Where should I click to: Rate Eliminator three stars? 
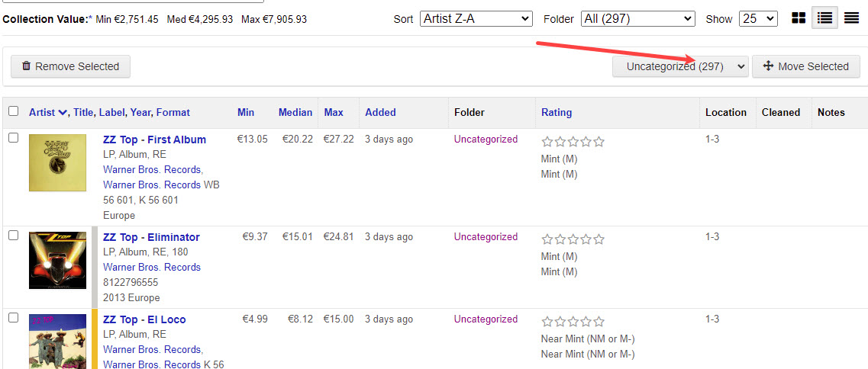(573, 239)
